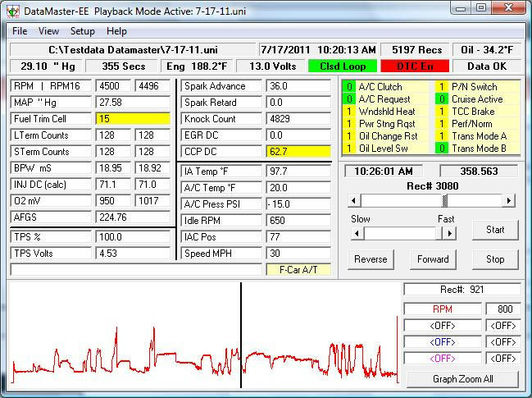
Task: Click the Fast speed arrow
Action: pos(450,233)
